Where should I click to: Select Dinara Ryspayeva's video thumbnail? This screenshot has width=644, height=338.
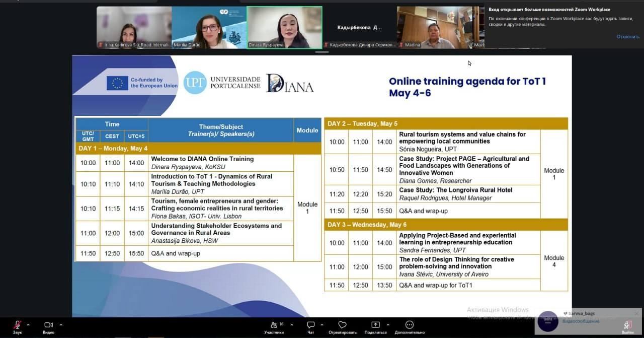pos(284,27)
